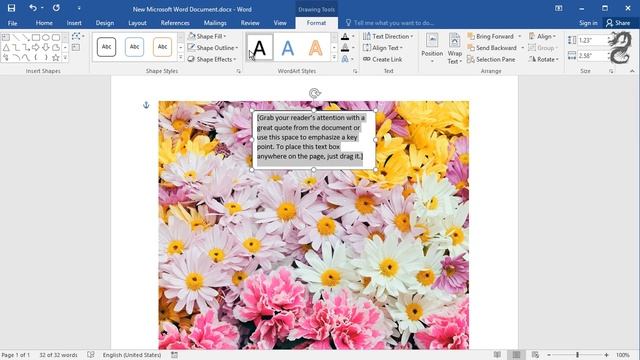The image size is (640, 360).
Task: Collapse the ribbon with the caret arrow
Action: (x=632, y=71)
